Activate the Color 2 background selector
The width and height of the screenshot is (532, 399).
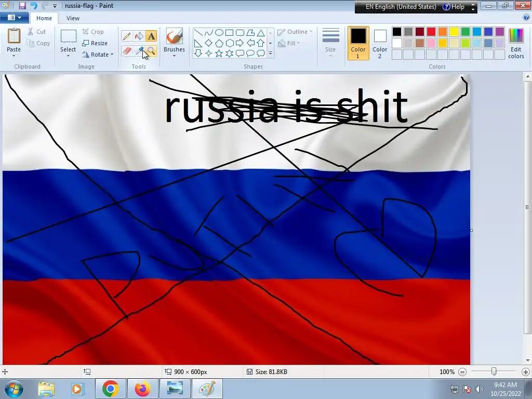pos(380,43)
